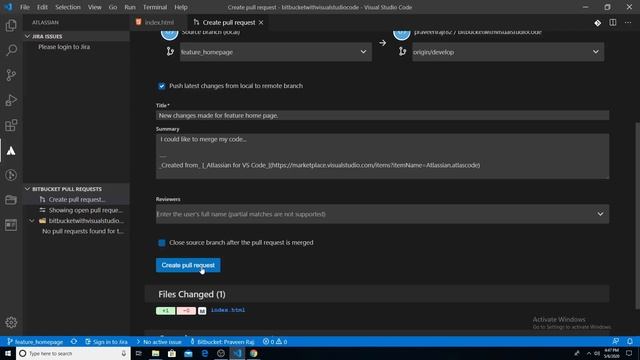640x360 pixels.
Task: Open the Run and Debug view icon
Action: [x=11, y=100]
